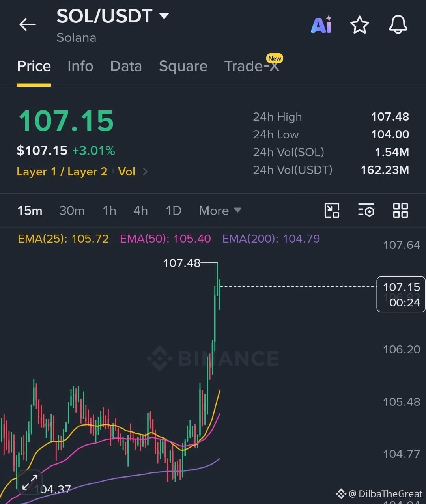
Task: Tap the 106.20 price axis label
Action: coord(402,349)
